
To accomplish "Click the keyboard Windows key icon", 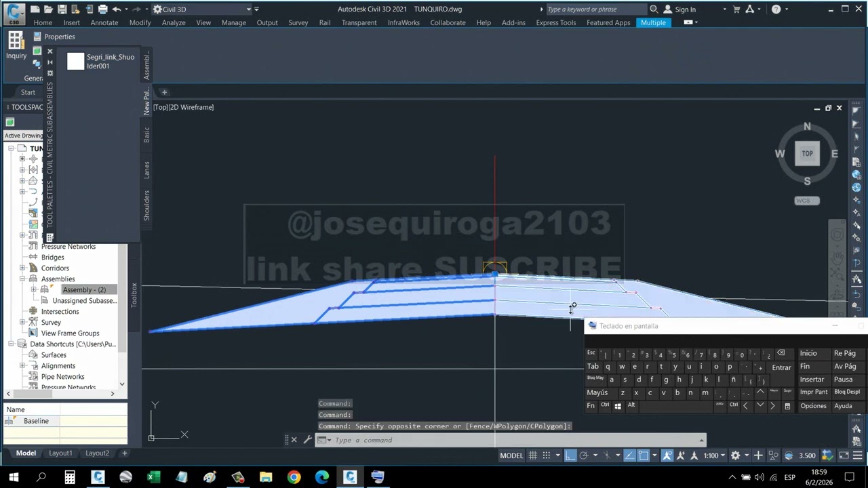I will coord(617,406).
